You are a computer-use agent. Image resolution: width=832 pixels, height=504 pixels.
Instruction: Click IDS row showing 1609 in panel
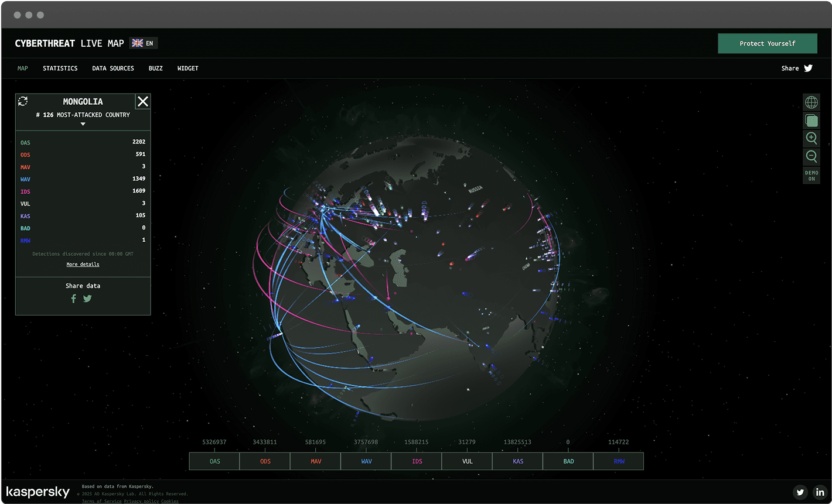pyautogui.click(x=83, y=191)
